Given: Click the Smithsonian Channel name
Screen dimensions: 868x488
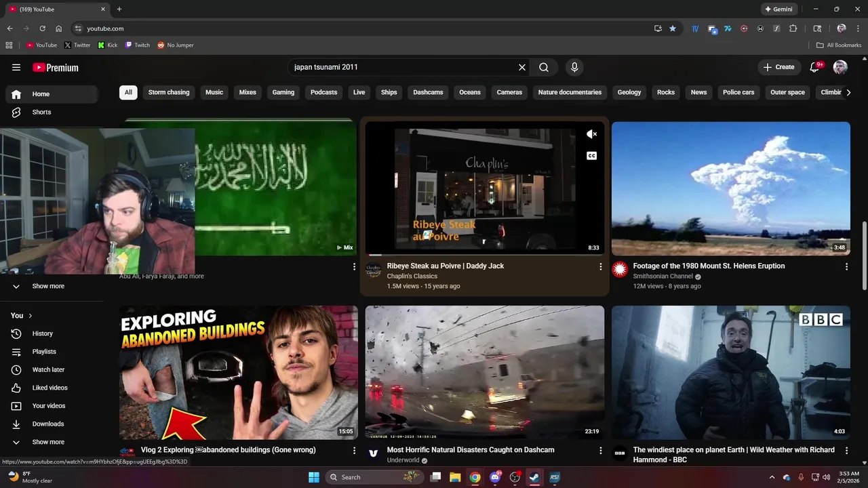Looking at the screenshot, I should pos(663,277).
